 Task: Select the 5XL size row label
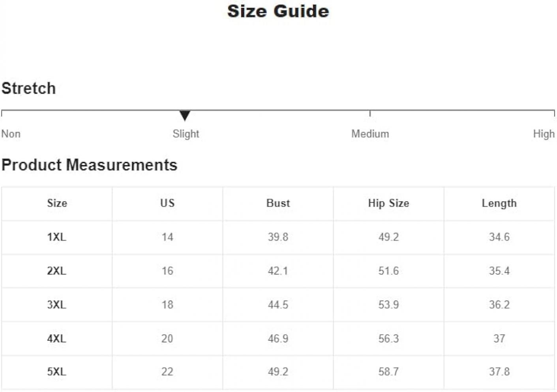[x=57, y=372]
